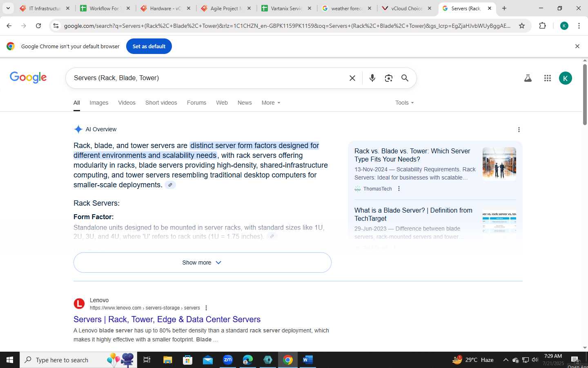Start voice search with microphone
The height and width of the screenshot is (368, 588).
point(372,78)
